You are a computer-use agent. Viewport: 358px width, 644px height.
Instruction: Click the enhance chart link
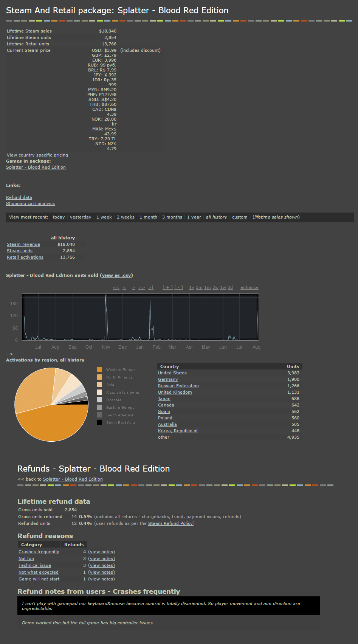(250, 287)
